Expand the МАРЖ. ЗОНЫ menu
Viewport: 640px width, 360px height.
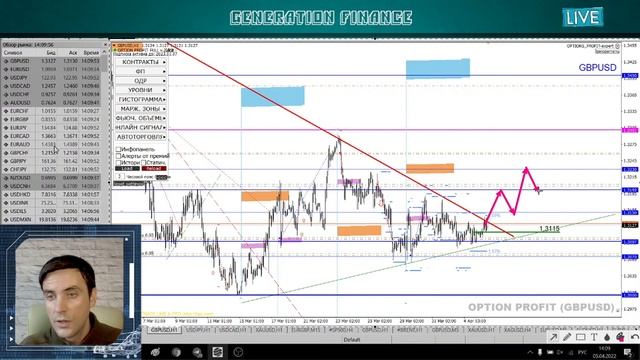point(141,109)
